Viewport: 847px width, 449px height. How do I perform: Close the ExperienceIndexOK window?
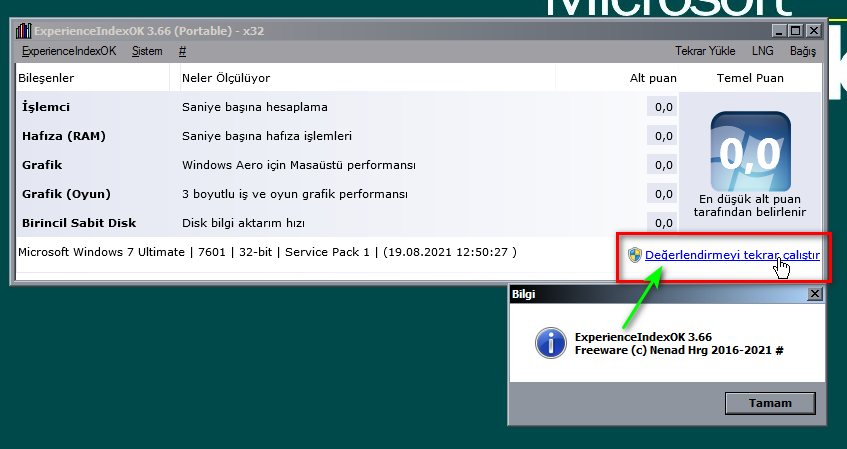click(x=814, y=31)
